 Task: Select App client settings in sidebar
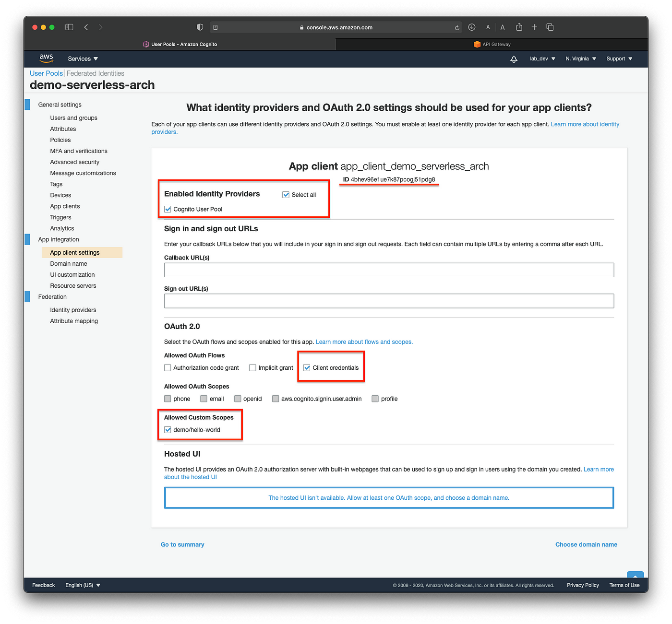[x=82, y=252]
